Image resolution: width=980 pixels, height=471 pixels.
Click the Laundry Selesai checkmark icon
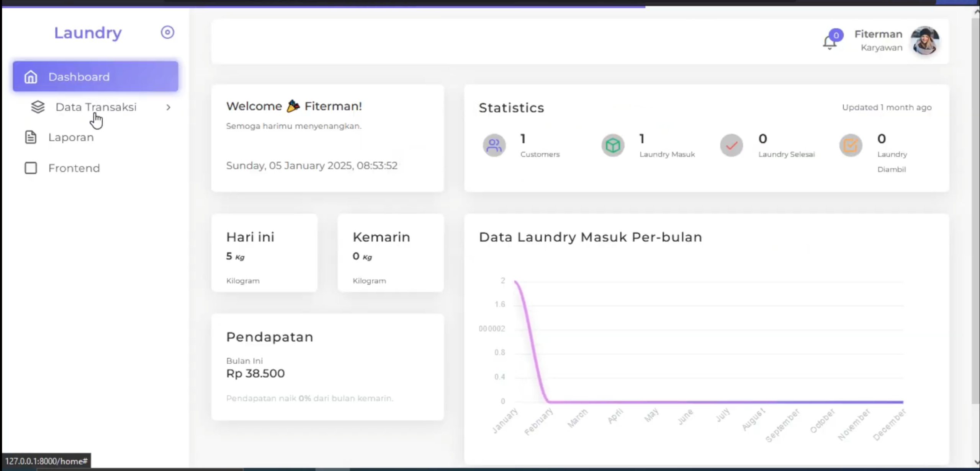pyautogui.click(x=731, y=145)
